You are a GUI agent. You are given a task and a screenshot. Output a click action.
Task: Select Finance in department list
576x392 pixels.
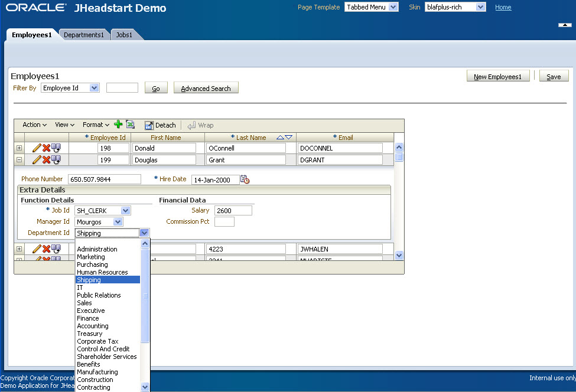click(x=108, y=318)
